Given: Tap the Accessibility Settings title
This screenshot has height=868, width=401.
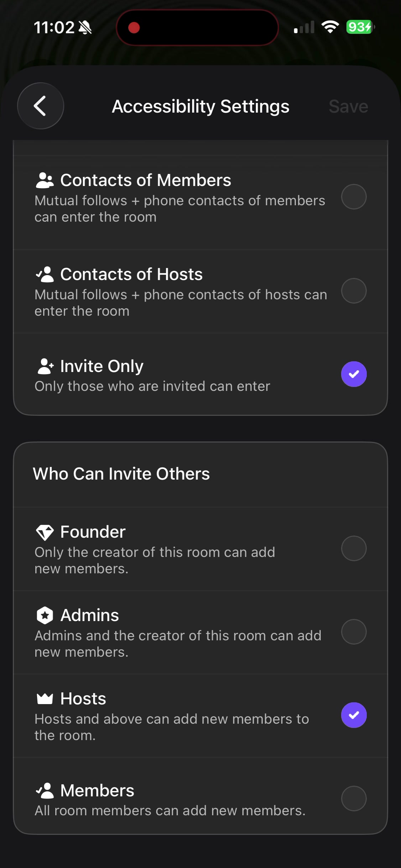Looking at the screenshot, I should [x=200, y=107].
